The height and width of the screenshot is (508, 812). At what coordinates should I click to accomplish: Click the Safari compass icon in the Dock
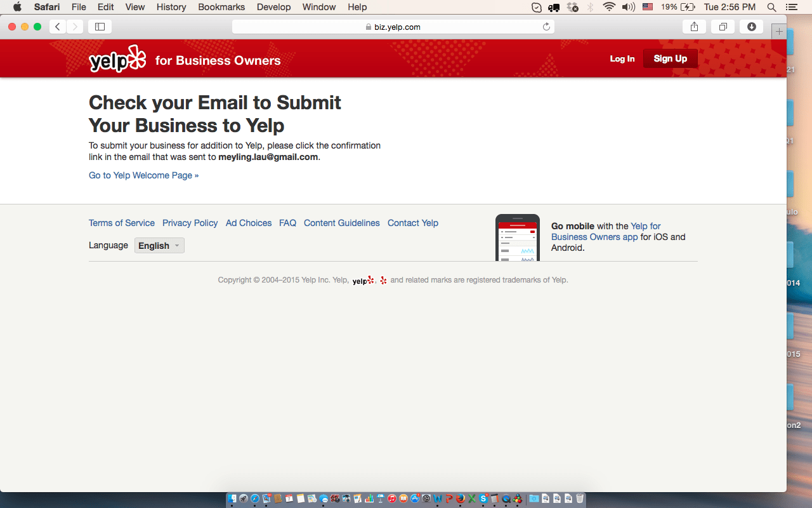(255, 498)
